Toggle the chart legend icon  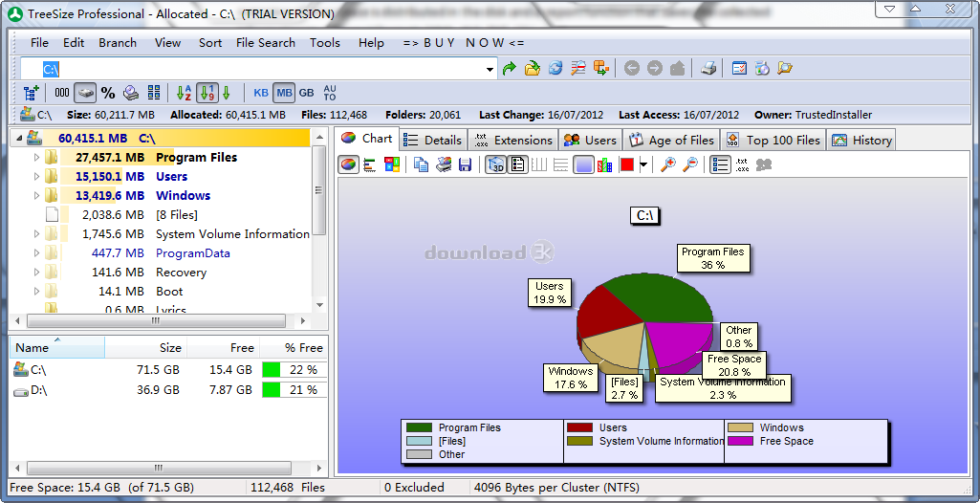point(517,165)
